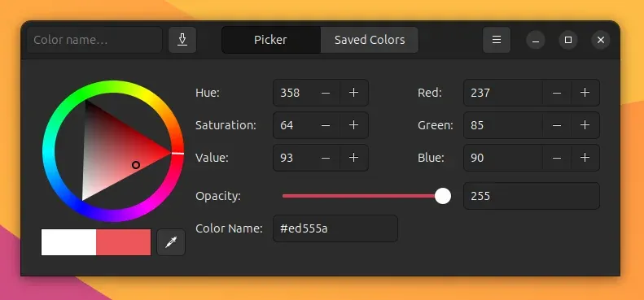Activate the eyedropper screen color picker
The image size is (644, 300).
click(x=171, y=242)
